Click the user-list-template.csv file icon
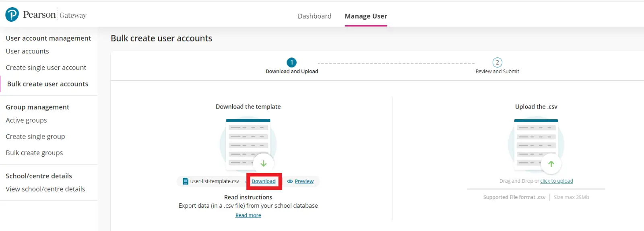644x231 pixels. [x=186, y=181]
